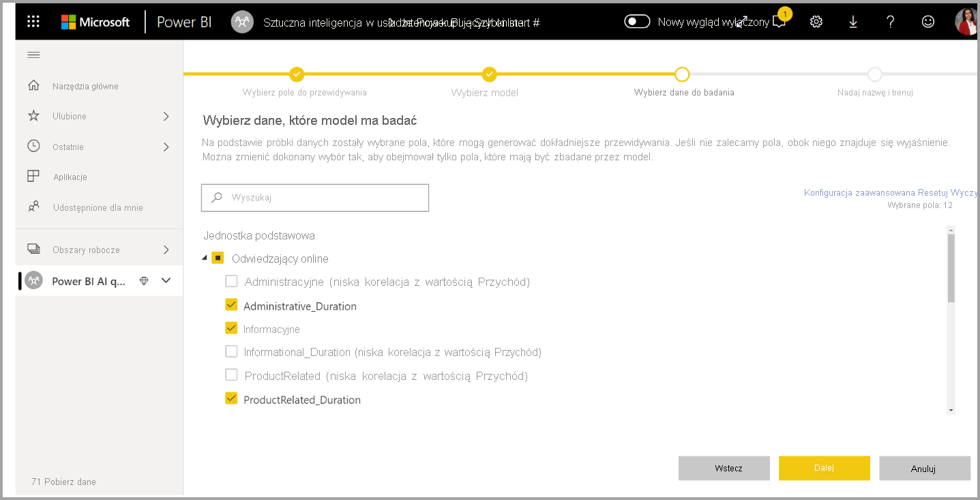
Task: Check the Administracyjne field checkbox
Action: tap(231, 281)
